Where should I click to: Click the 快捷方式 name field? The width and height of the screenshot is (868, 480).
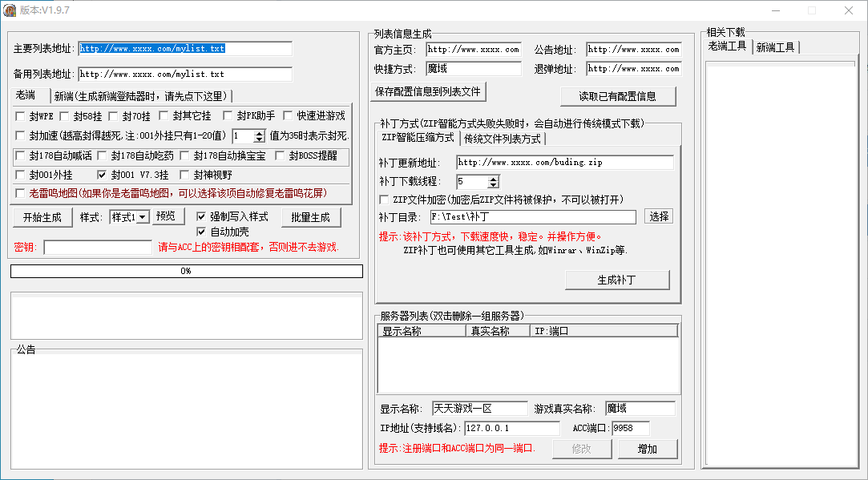[x=474, y=69]
